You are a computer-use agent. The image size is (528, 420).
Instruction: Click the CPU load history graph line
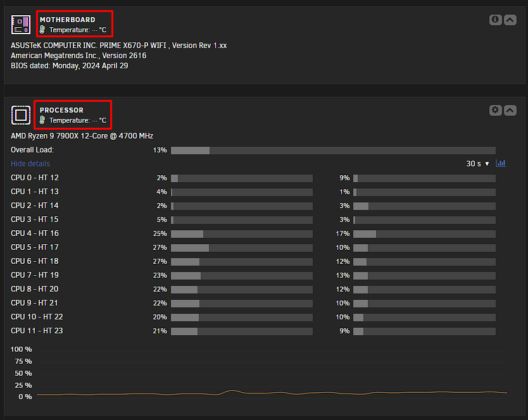point(272,392)
